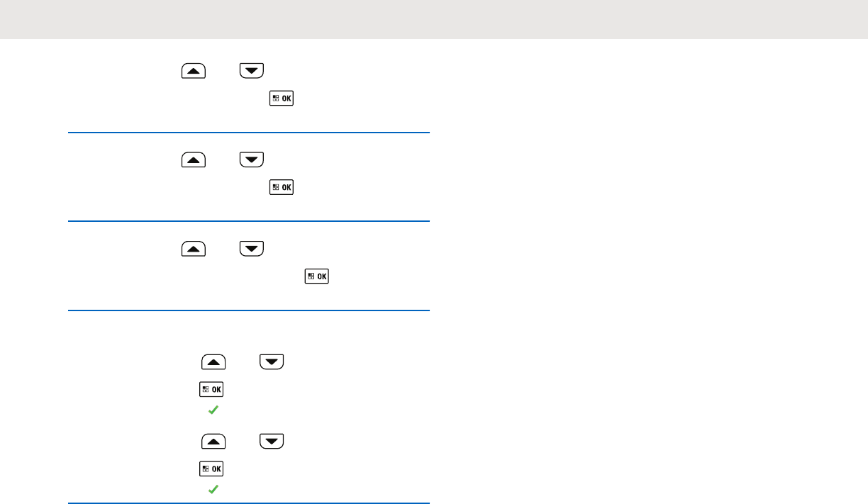Click the upper green checkmark icon
Image resolution: width=868 pixels, height=504 pixels.
pos(212,410)
